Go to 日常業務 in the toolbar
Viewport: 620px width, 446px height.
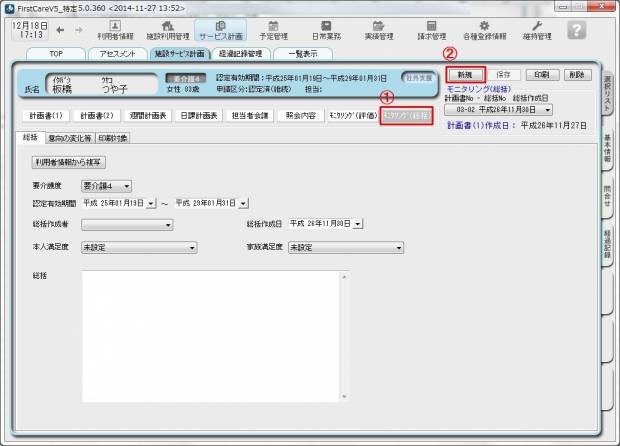[324, 30]
